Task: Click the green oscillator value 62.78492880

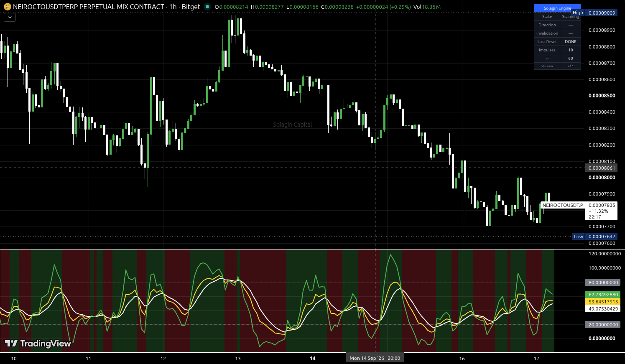Action: point(603,295)
